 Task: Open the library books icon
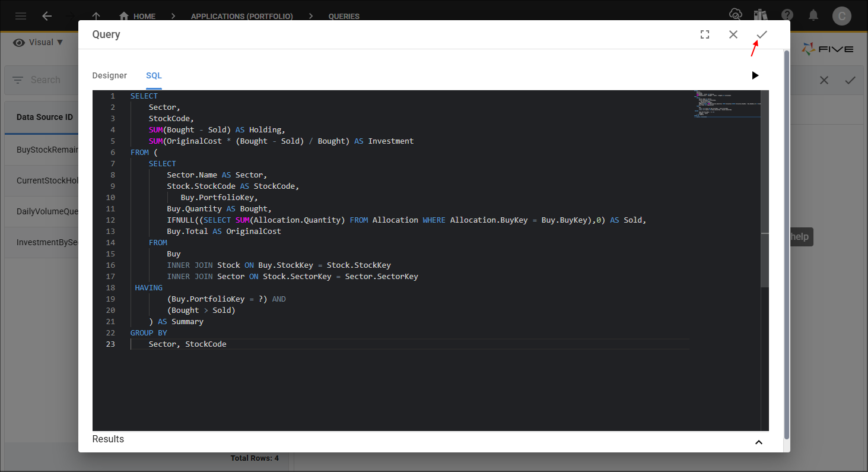tap(761, 15)
